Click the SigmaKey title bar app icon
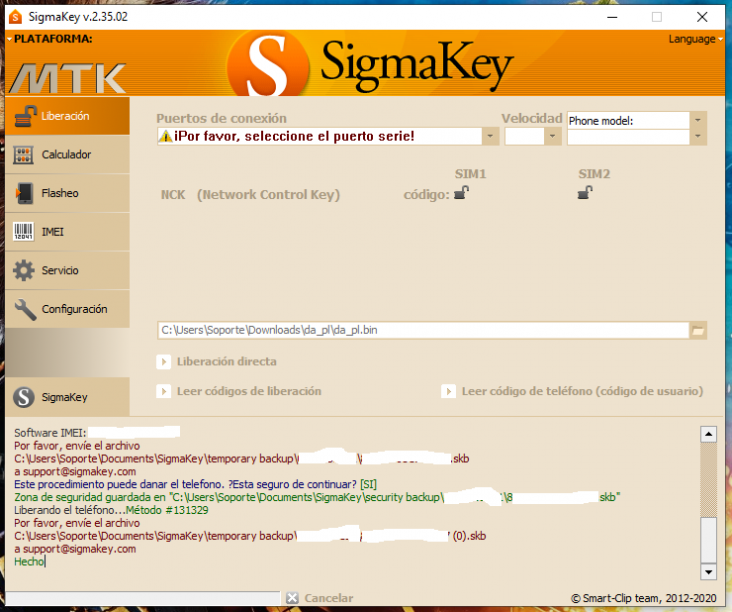This screenshot has width=732, height=612. click(x=15, y=17)
